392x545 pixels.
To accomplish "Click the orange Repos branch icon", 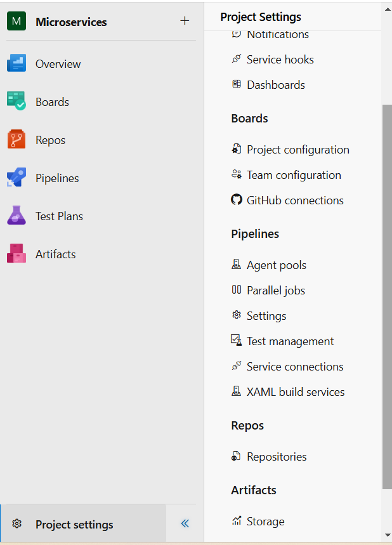I will pos(16,139).
